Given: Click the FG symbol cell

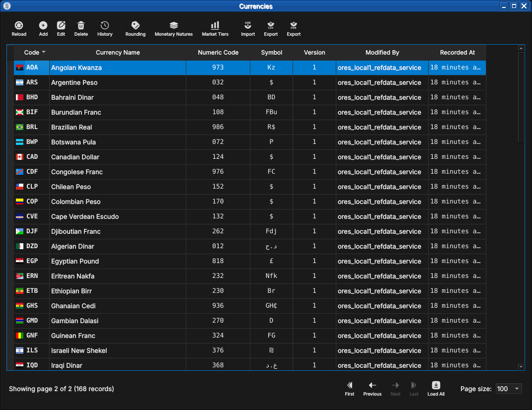Looking at the screenshot, I should click(271, 336).
